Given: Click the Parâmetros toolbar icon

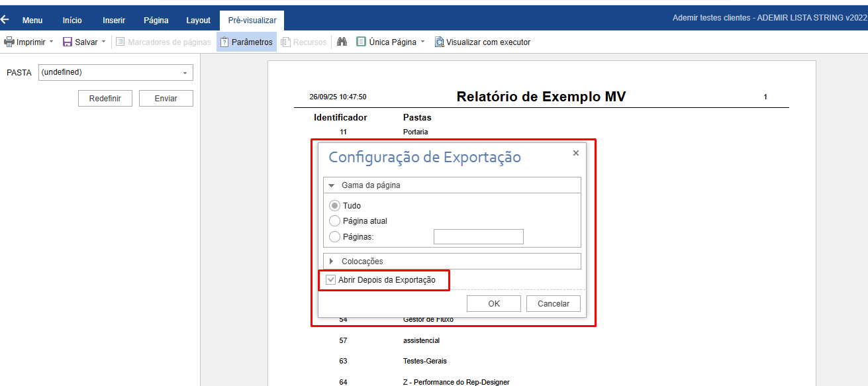Looking at the screenshot, I should [x=225, y=42].
